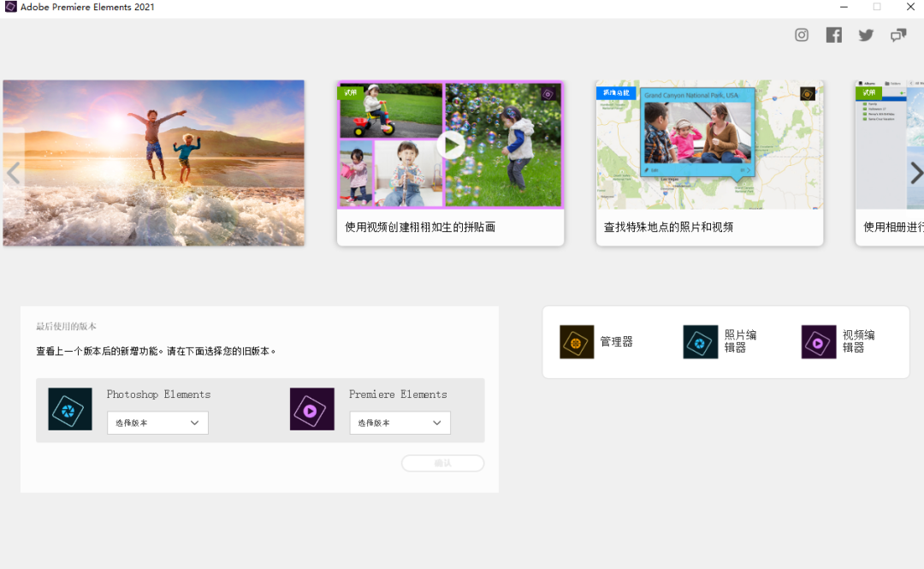Open 使用视频创建栩栩如生的拼贴画 card title

[420, 228]
